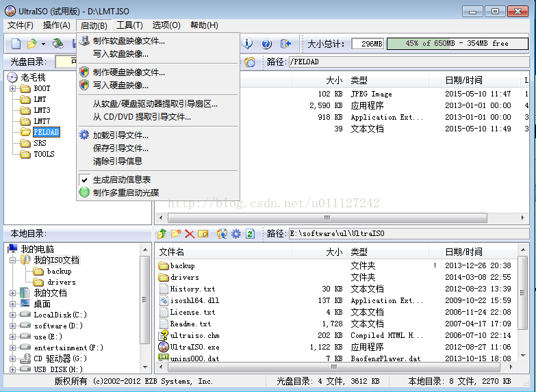Click the blue info icon in toolbar
The height and width of the screenshot is (392, 536).
pyautogui.click(x=248, y=44)
